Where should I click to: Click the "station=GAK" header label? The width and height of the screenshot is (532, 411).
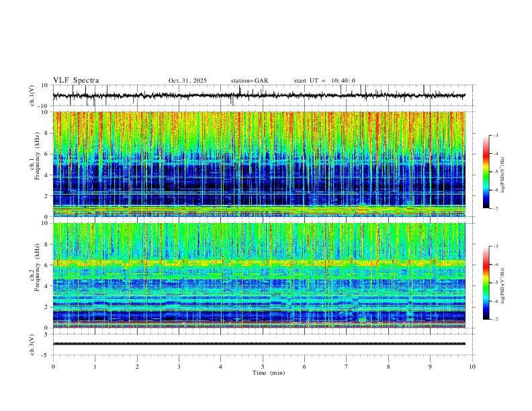pyautogui.click(x=249, y=81)
